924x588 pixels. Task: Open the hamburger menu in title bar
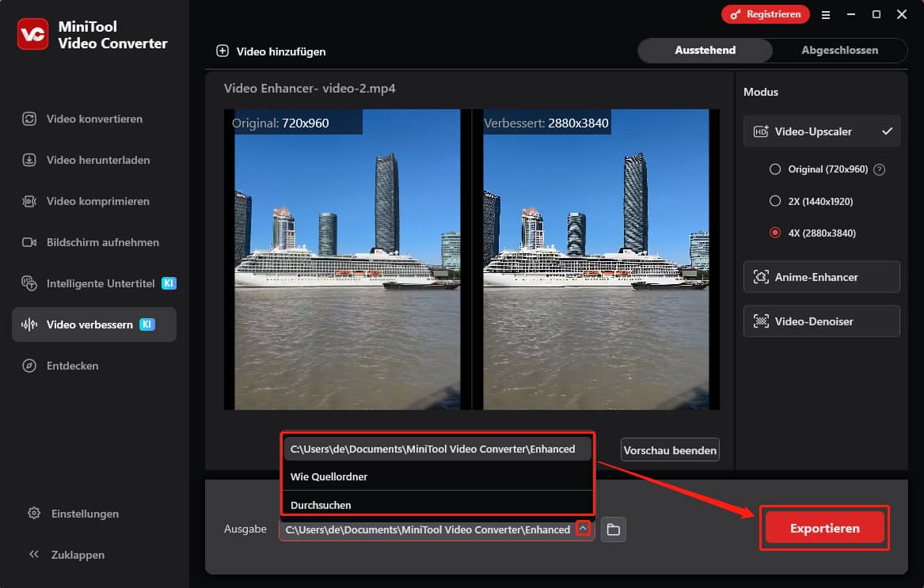(x=826, y=15)
